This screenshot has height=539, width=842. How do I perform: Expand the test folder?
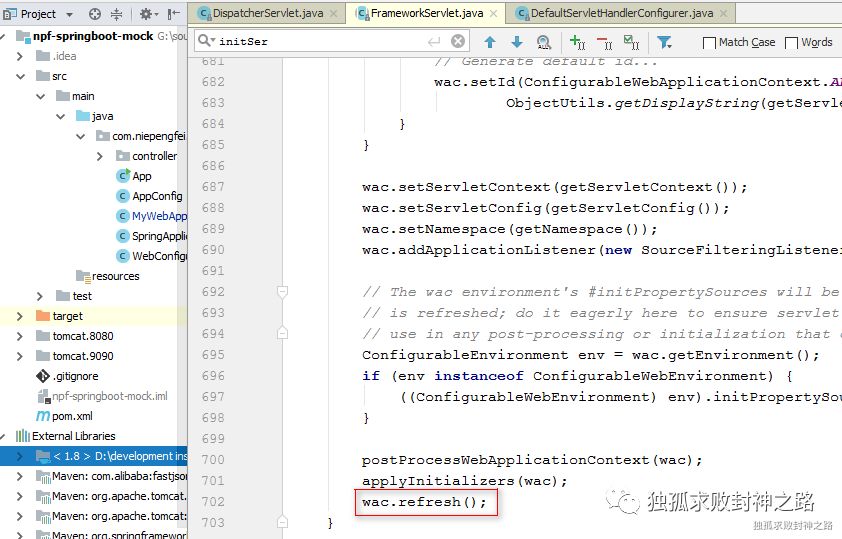pos(40,296)
